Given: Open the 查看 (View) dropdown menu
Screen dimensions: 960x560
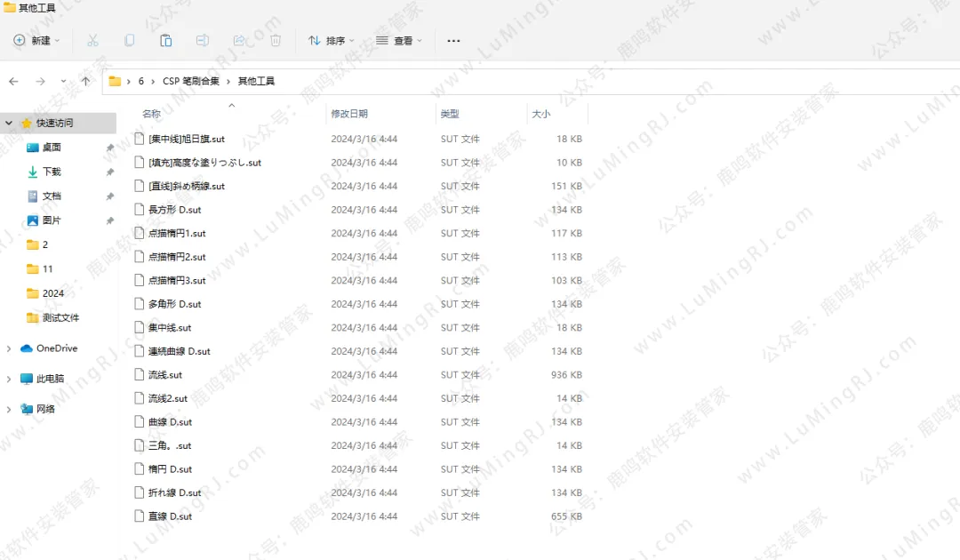Looking at the screenshot, I should [398, 41].
